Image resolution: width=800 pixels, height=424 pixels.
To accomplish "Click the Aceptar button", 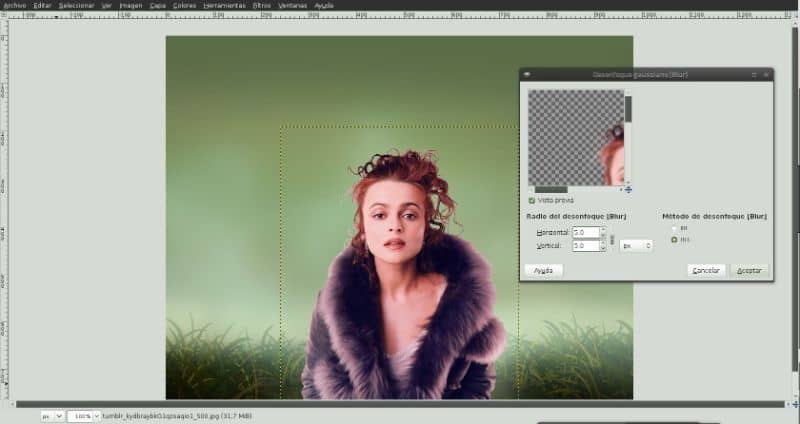I will click(748, 270).
